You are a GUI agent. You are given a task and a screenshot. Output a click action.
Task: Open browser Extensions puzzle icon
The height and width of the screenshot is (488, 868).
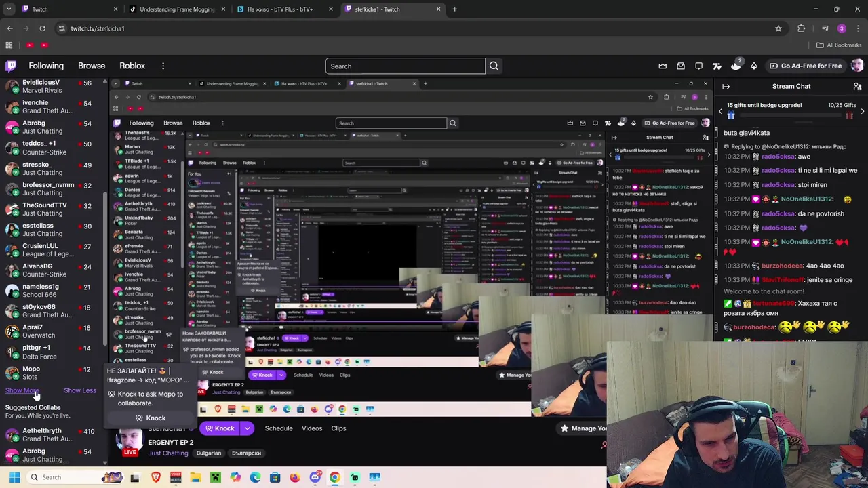pos(802,28)
